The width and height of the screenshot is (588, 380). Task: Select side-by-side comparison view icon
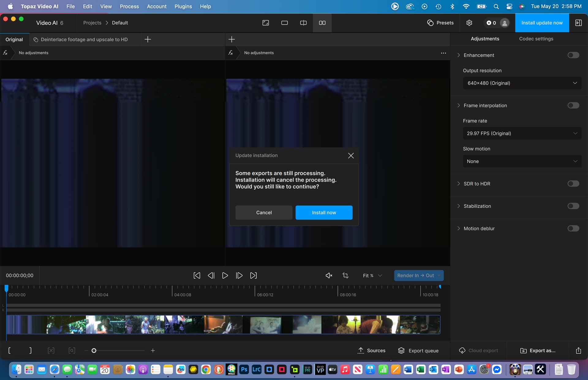[322, 23]
